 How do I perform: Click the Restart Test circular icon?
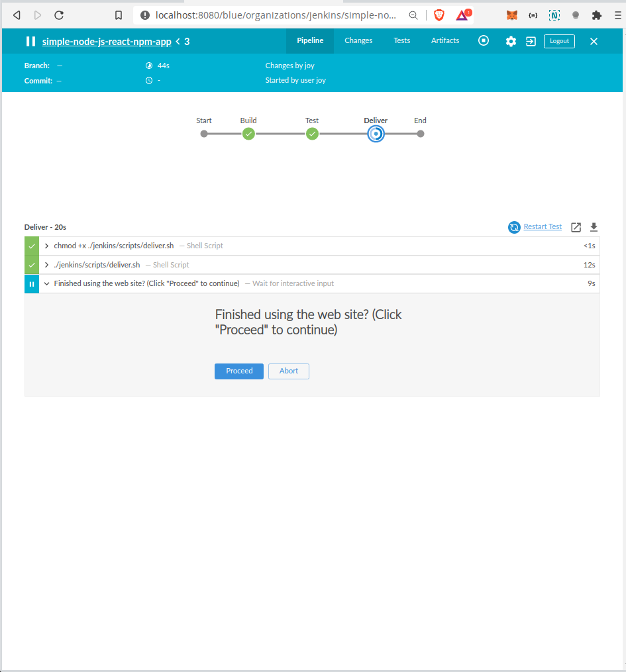point(514,227)
